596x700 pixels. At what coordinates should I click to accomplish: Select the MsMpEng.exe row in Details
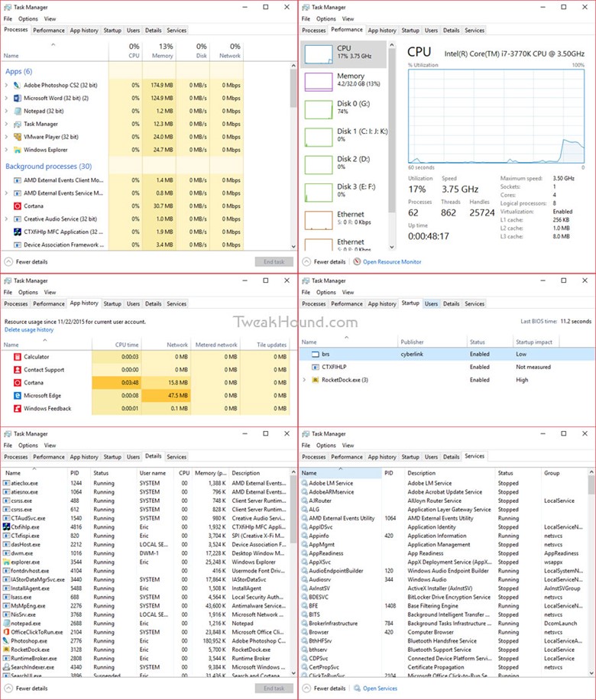point(145,606)
